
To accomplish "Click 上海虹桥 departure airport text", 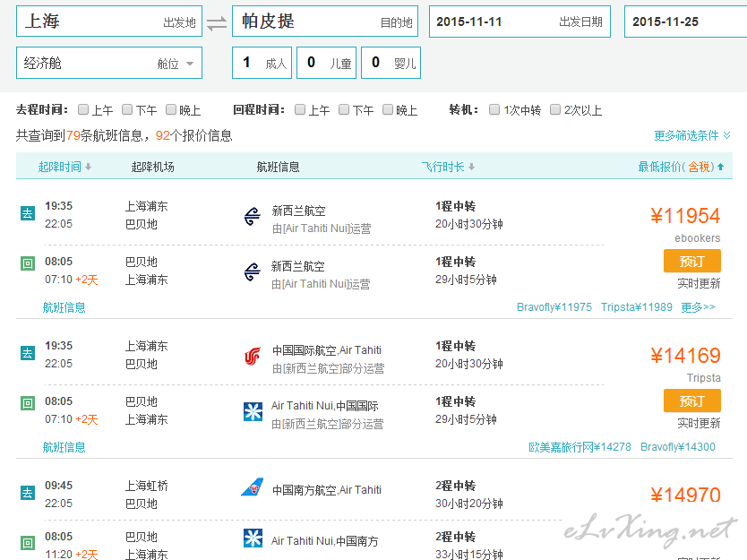I will [x=147, y=486].
